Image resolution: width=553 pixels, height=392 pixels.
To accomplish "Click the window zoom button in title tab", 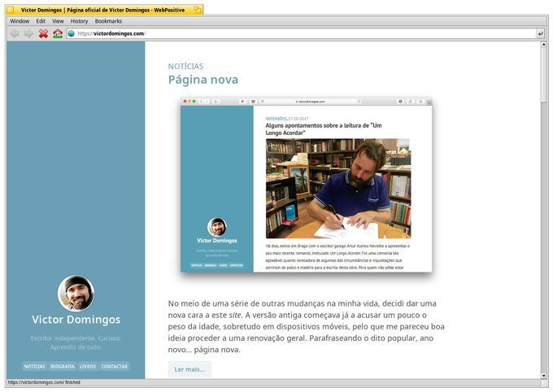I will pos(197,10).
